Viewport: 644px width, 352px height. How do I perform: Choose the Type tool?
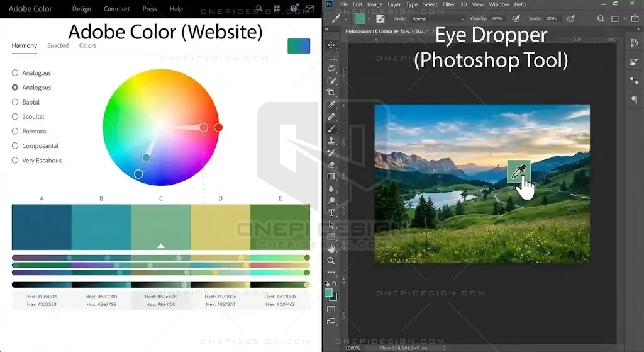pos(331,213)
